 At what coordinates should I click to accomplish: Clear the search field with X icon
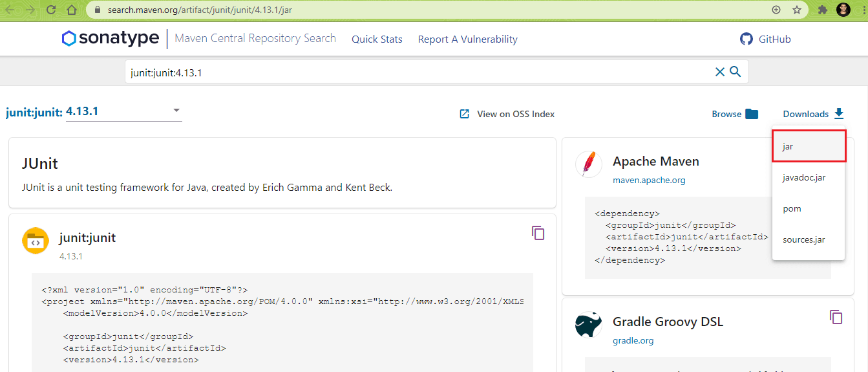(719, 72)
